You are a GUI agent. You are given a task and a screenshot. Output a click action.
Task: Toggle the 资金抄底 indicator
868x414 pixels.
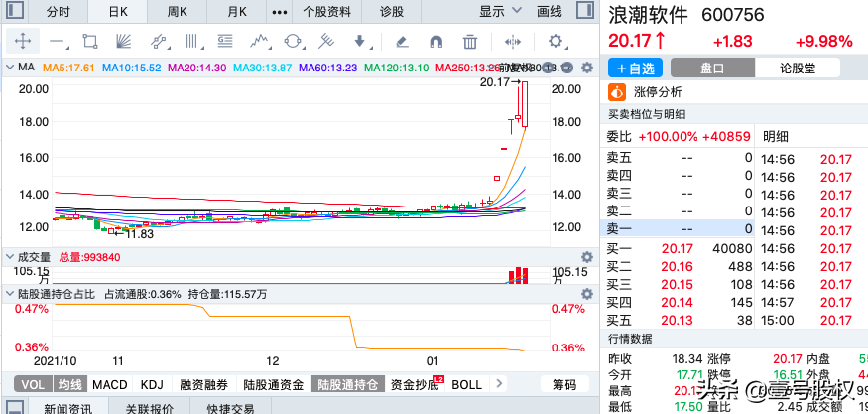(414, 384)
